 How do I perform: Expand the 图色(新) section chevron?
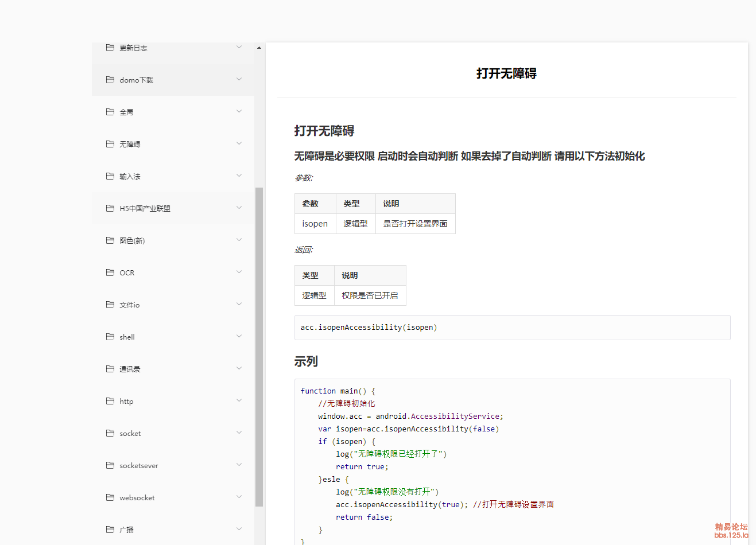(239, 240)
